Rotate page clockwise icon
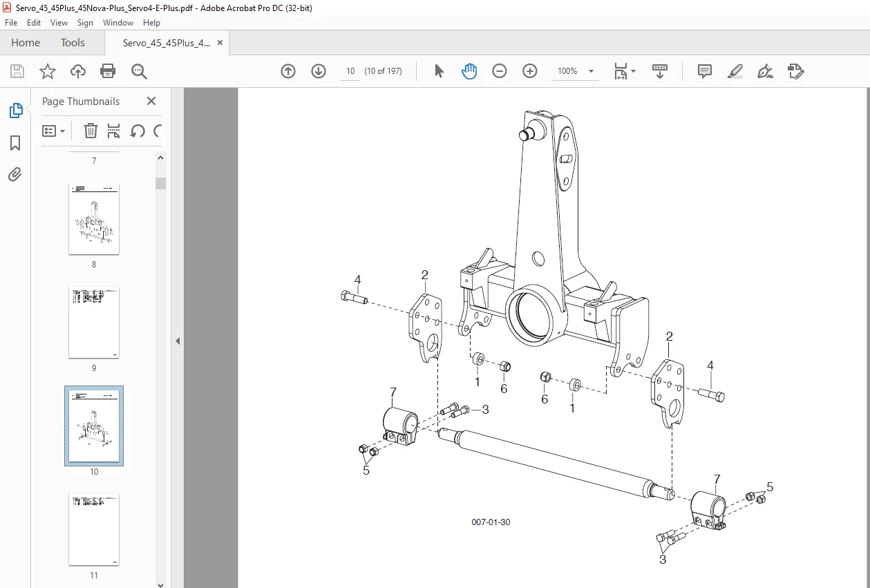 [158, 131]
